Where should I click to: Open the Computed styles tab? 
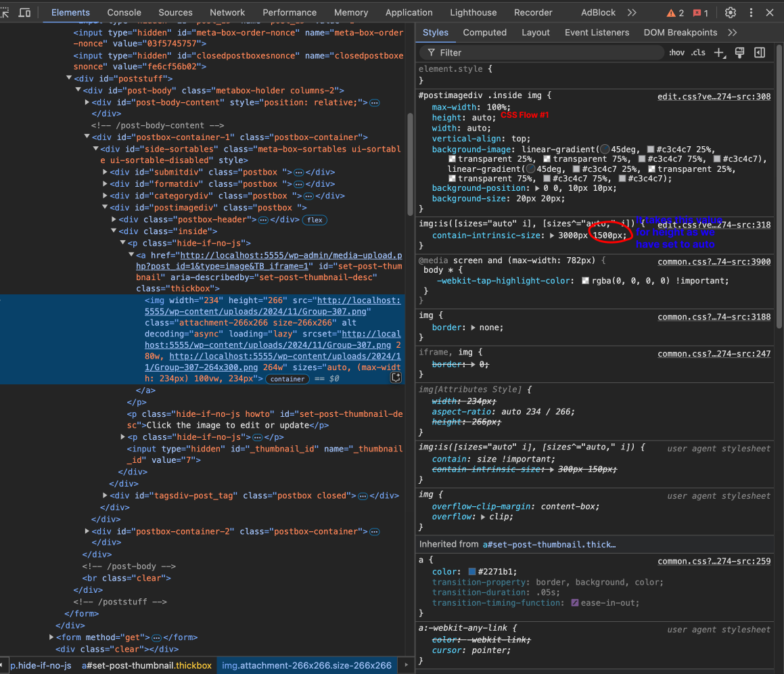pyautogui.click(x=484, y=32)
